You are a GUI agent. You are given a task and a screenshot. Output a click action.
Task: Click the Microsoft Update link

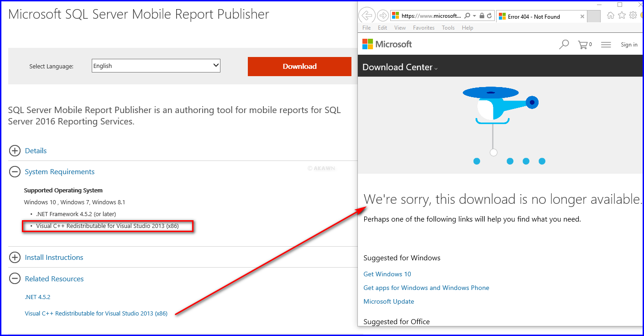coord(389,301)
